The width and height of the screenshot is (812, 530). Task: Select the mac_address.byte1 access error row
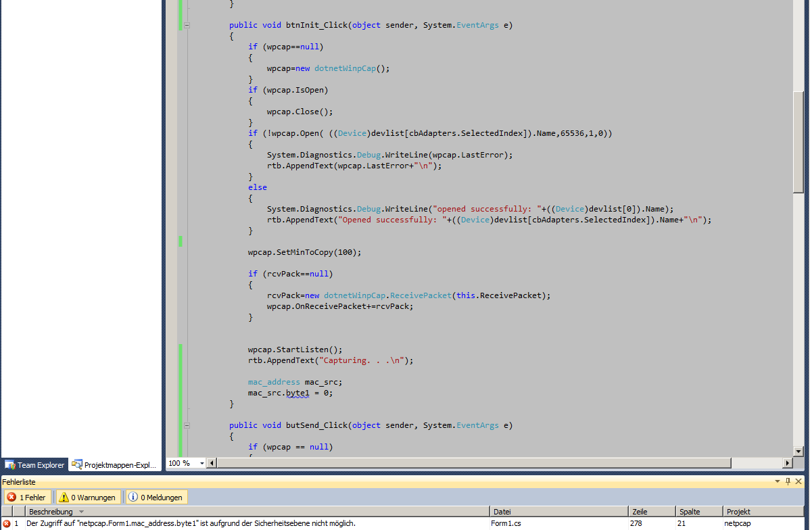tap(403, 523)
